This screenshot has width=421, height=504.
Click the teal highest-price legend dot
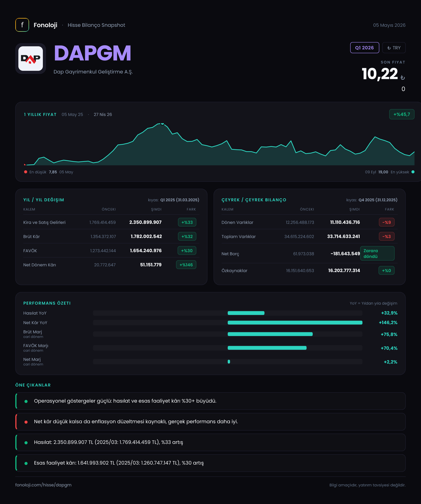click(x=413, y=172)
